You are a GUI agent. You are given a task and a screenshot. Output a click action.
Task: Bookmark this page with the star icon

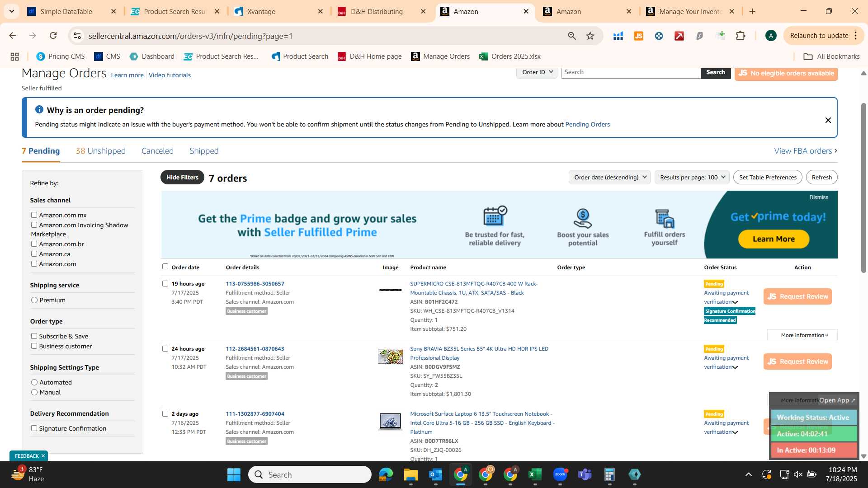tap(590, 36)
